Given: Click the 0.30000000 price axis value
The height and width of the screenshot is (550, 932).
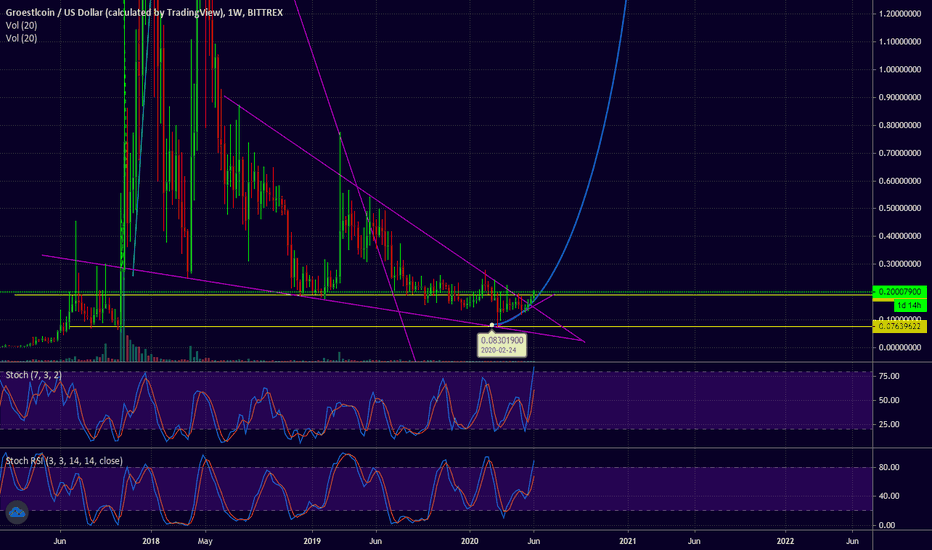Looking at the screenshot, I should click(900, 264).
